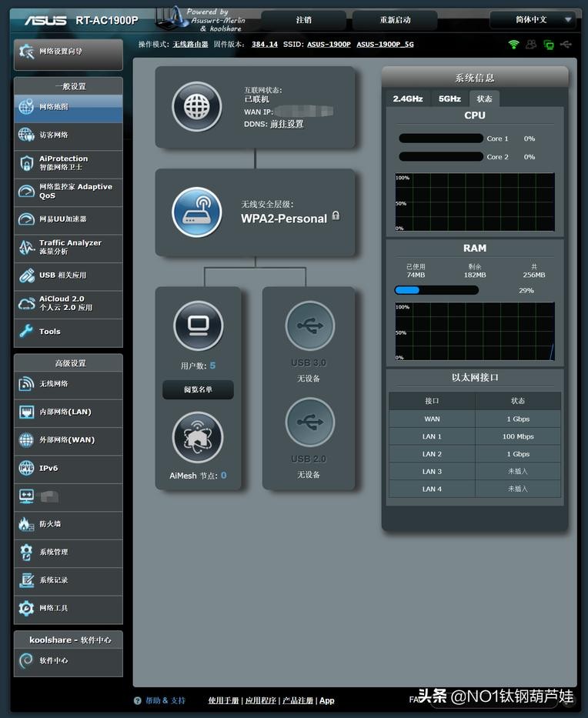This screenshot has height=718, width=588.
Task: Click the guest users status icon
Action: pos(531,45)
